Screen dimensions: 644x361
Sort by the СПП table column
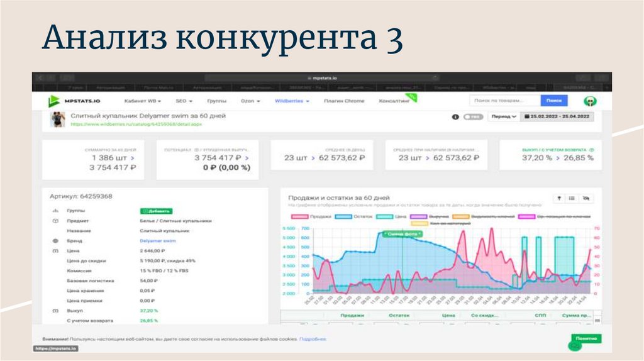540,316
